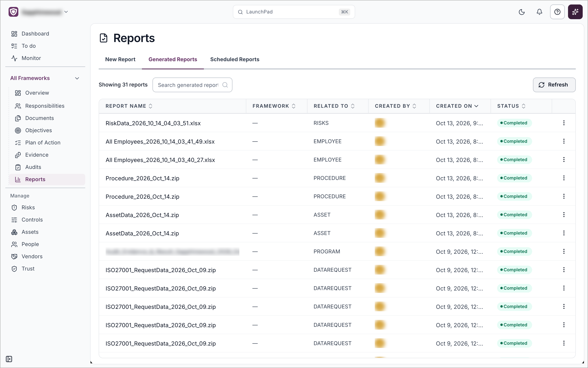Click All Employees_2026_10_14_03_40_27.xlsx report name
588x368 pixels.
point(160,160)
